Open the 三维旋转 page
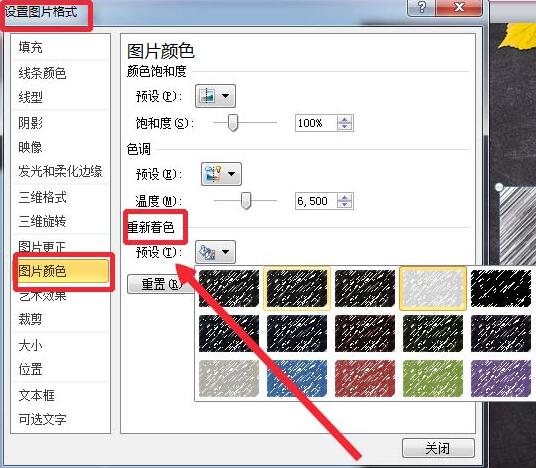This screenshot has height=468, width=536. point(43,221)
